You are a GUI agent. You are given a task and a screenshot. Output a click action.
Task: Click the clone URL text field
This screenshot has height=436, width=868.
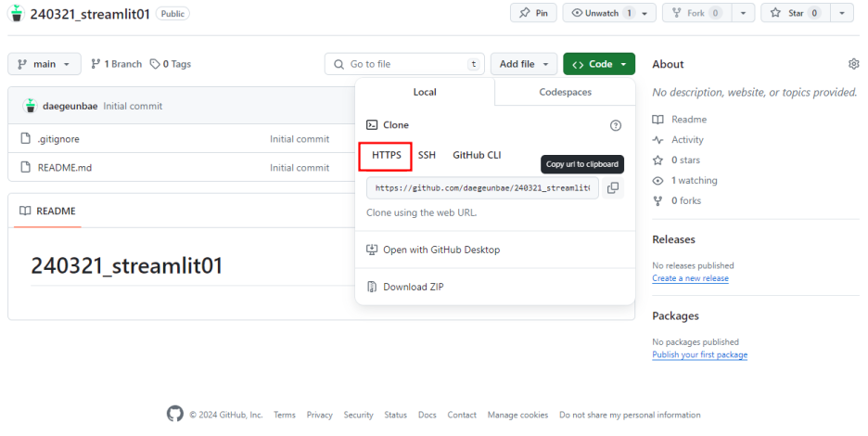(x=482, y=187)
